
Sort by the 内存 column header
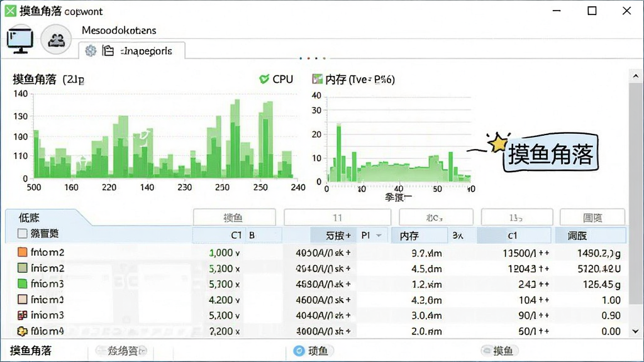(419, 236)
